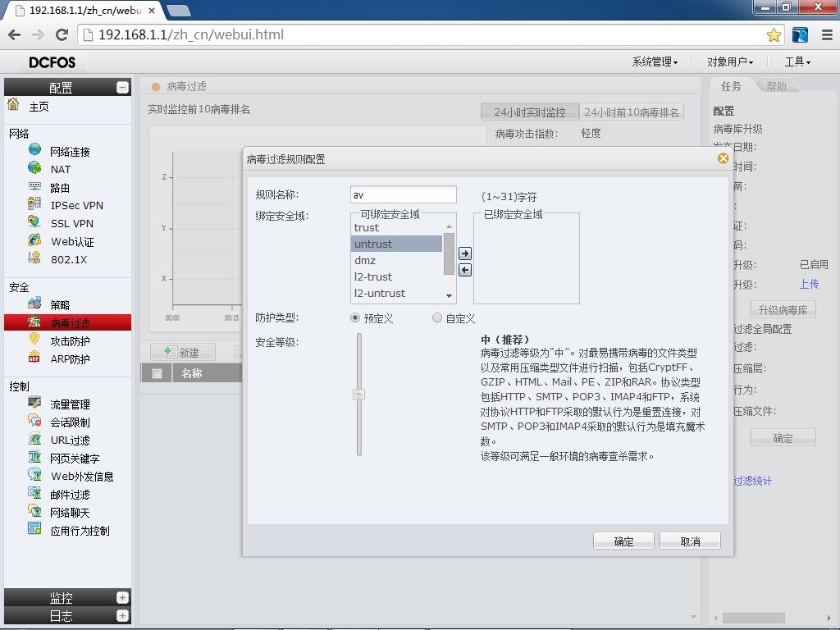Go back in the browser
This screenshot has width=840, height=630.
pos(15,34)
